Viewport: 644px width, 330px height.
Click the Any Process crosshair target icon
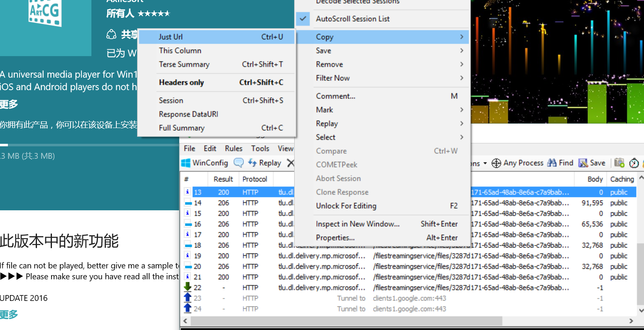pyautogui.click(x=496, y=163)
